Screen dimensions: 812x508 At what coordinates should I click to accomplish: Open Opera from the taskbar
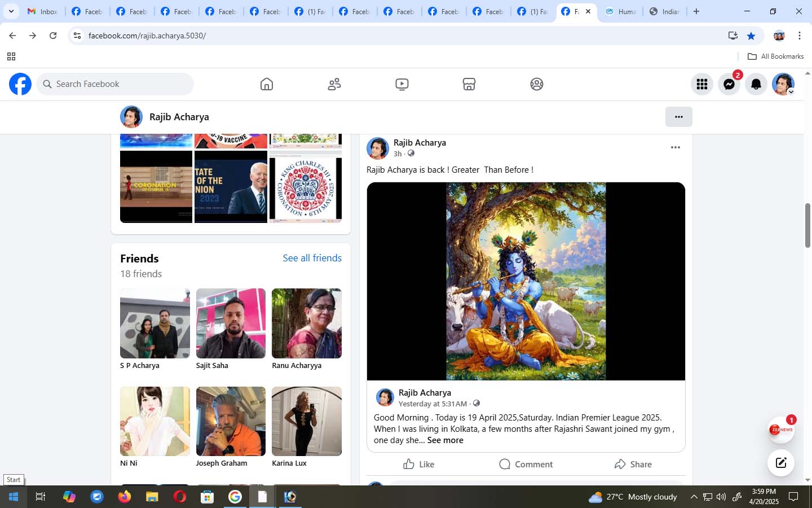coord(180,497)
